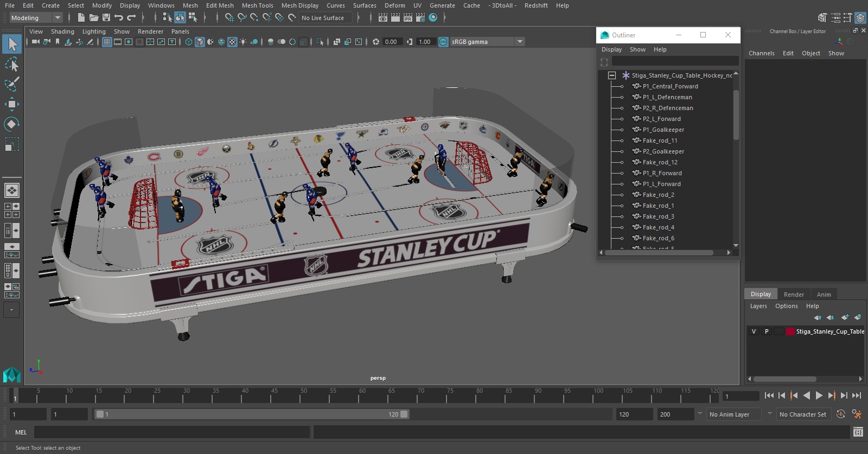Open the No Live Surface field
868x454 pixels.
point(326,18)
